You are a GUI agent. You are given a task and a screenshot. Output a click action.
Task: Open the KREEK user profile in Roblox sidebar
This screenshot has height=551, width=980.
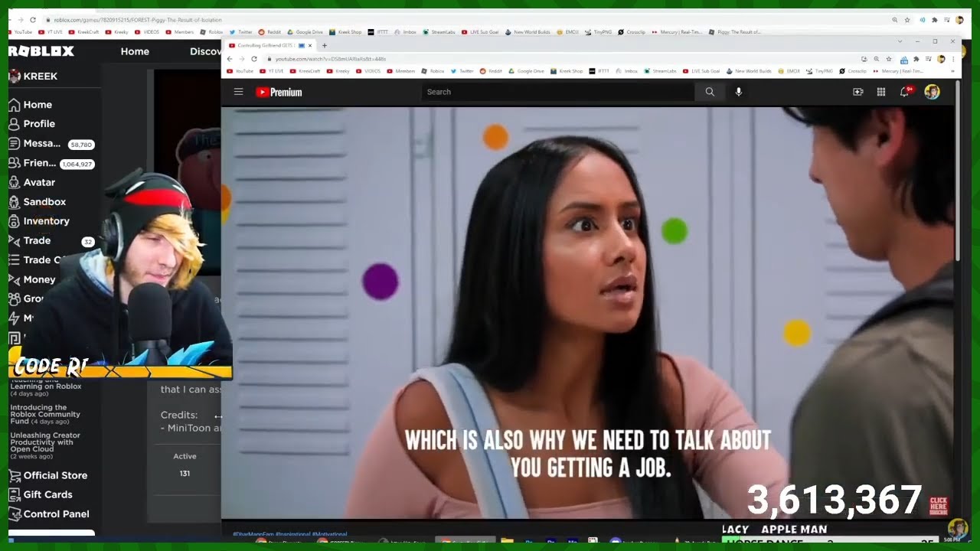(x=33, y=77)
